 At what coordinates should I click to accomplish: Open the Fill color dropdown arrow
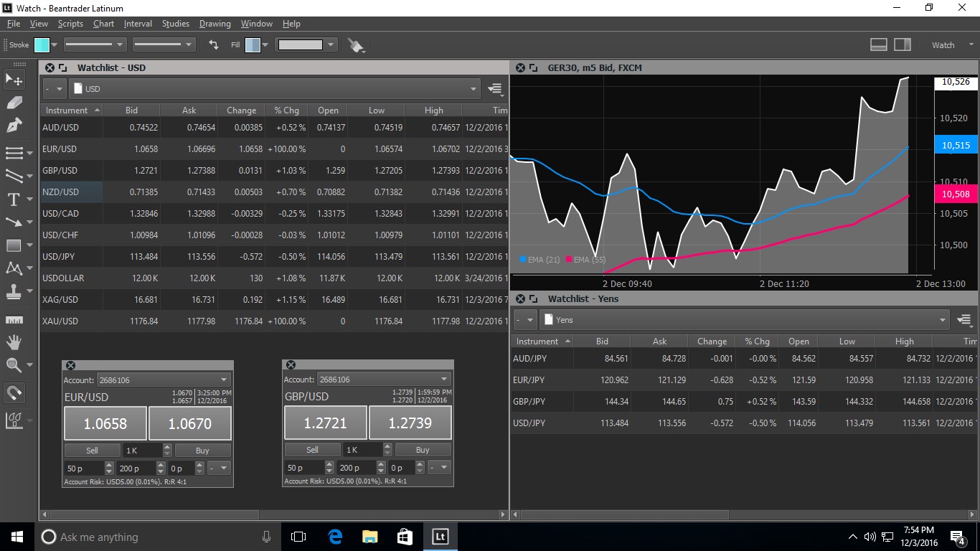coord(265,44)
